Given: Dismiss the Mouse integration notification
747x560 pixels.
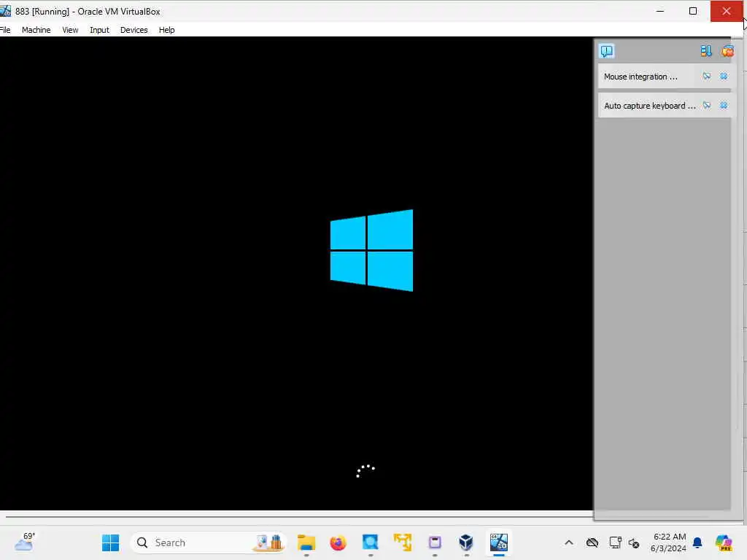Looking at the screenshot, I should click(724, 76).
